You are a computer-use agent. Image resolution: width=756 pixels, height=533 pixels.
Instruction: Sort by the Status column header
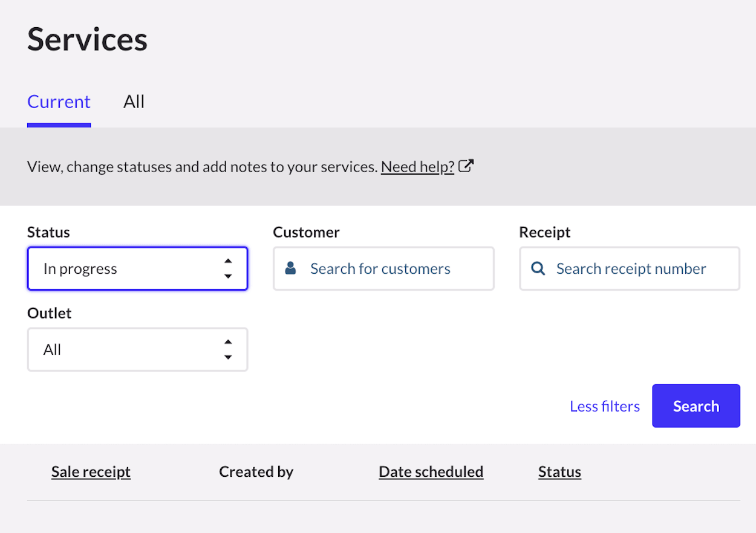pyautogui.click(x=559, y=472)
